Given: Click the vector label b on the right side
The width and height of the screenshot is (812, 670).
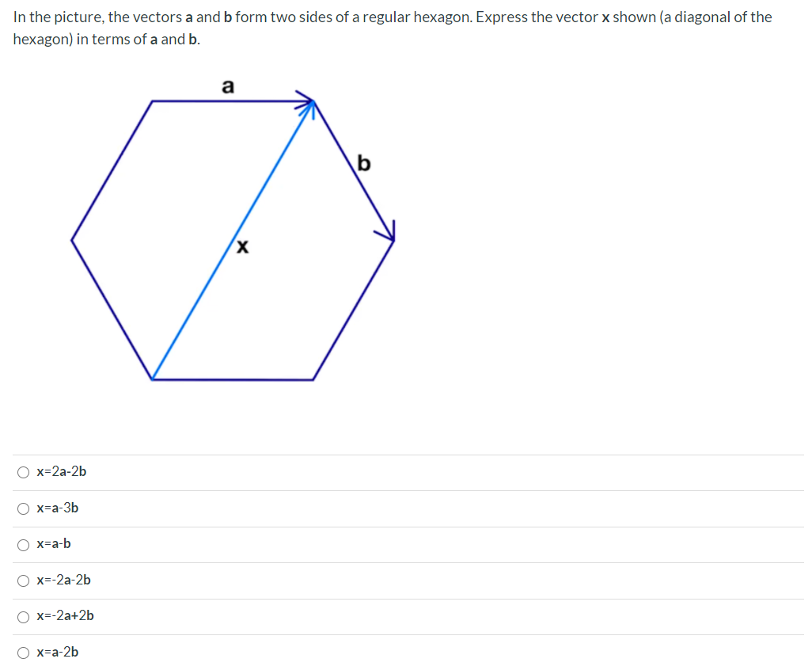Looking at the screenshot, I should [x=364, y=164].
